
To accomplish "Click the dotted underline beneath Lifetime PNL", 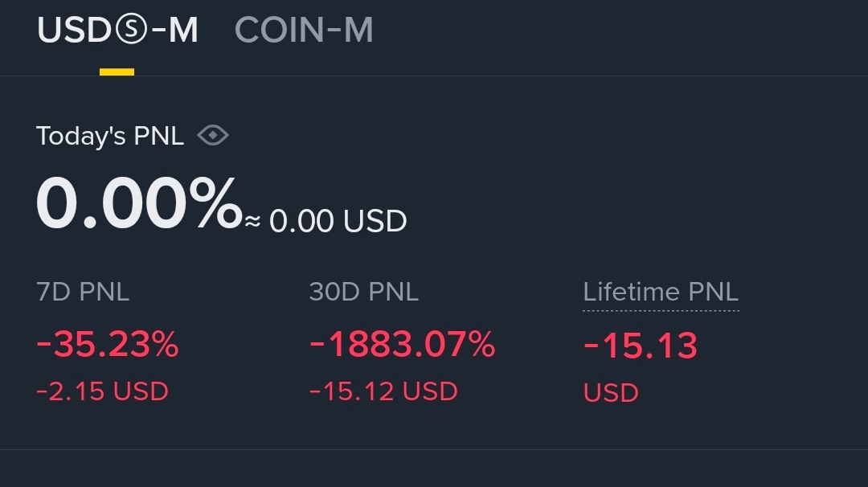I will click(661, 309).
